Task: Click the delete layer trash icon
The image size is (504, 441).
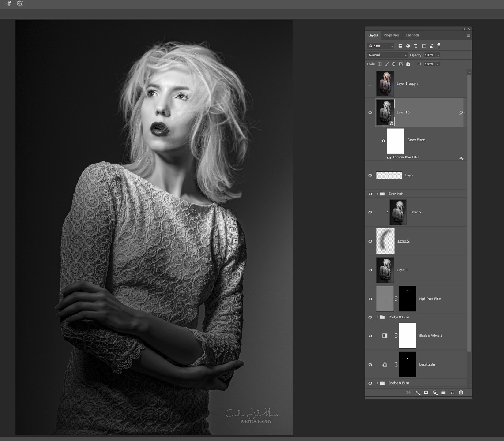Action: tap(461, 392)
